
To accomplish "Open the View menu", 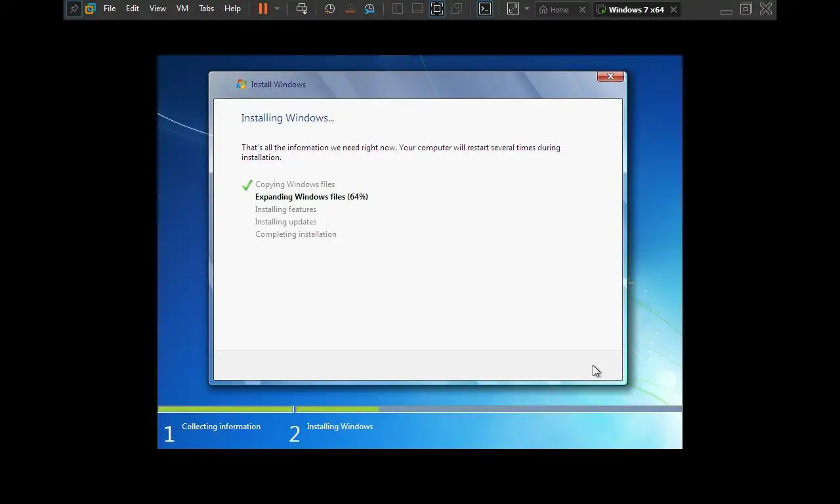I will [x=157, y=9].
